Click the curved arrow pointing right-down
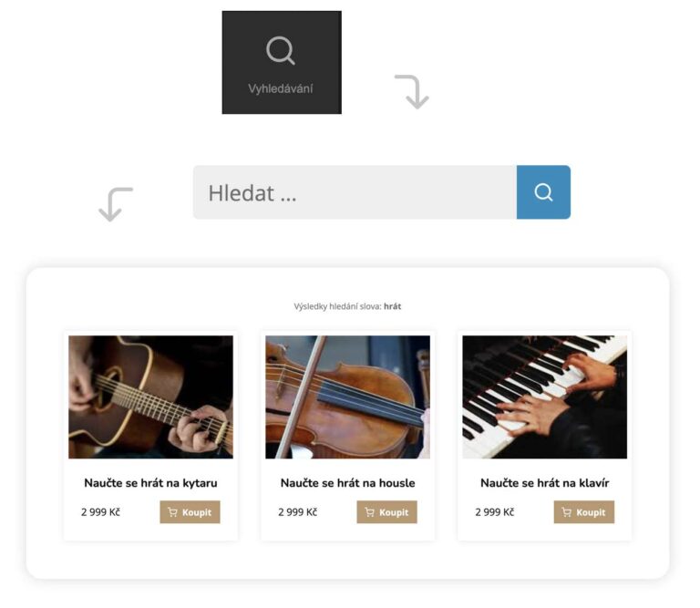Image resolution: width=700 pixels, height=608 pixels. (412, 91)
